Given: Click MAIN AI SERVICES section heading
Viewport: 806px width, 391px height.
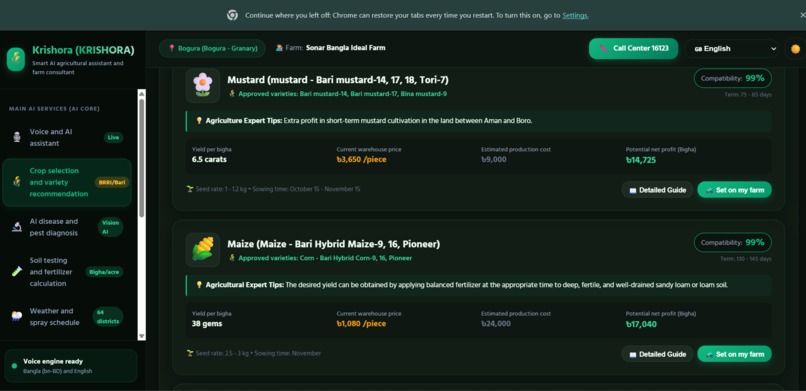Looking at the screenshot, I should [x=54, y=109].
